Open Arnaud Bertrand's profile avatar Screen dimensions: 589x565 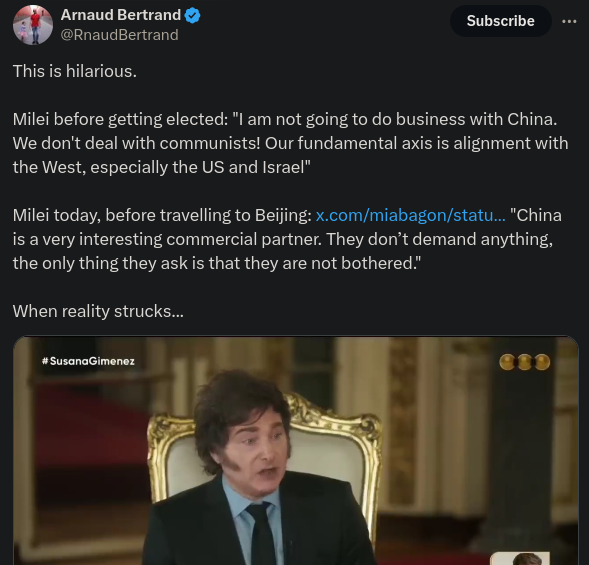pyautogui.click(x=33, y=25)
